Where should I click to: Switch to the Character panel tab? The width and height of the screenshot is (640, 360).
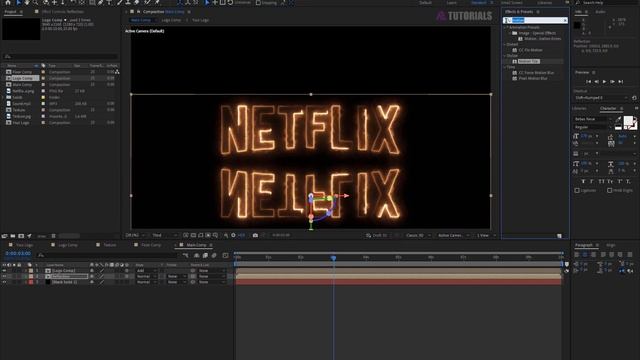608,108
